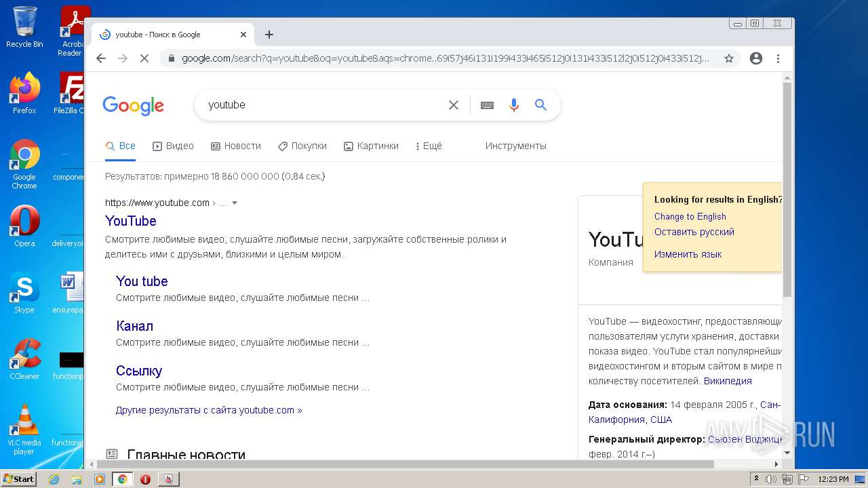Switch to Видео tab
The image size is (868, 488).
pyautogui.click(x=173, y=146)
